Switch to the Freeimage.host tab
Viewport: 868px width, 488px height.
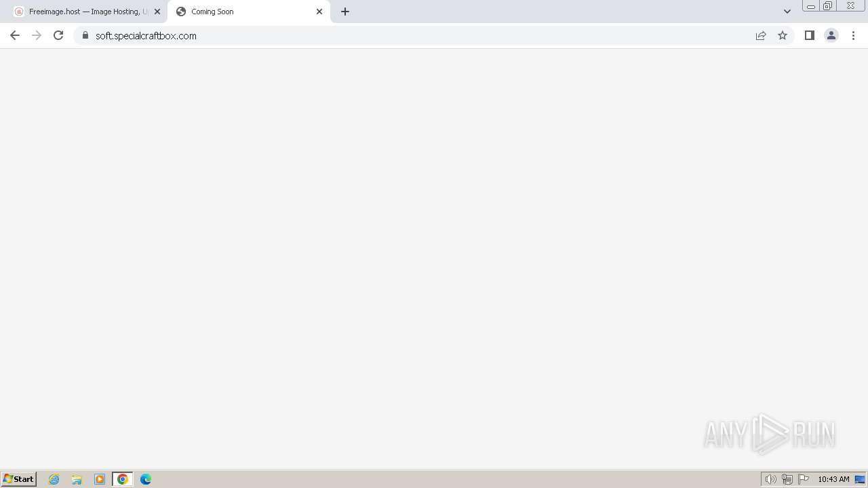(87, 12)
